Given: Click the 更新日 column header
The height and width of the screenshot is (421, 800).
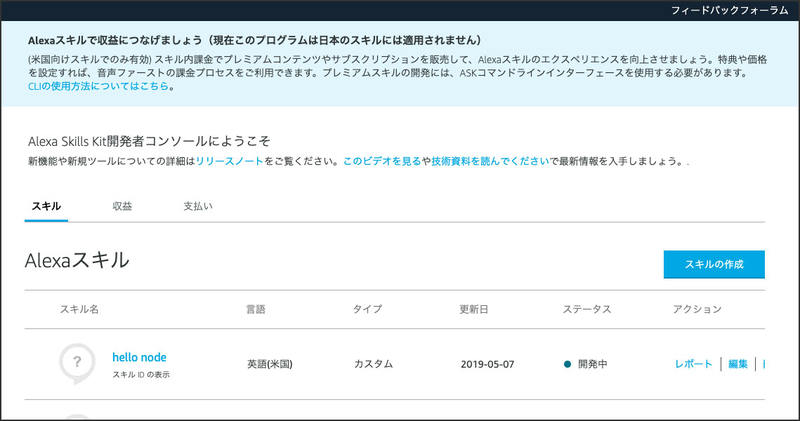Looking at the screenshot, I should click(x=474, y=309).
